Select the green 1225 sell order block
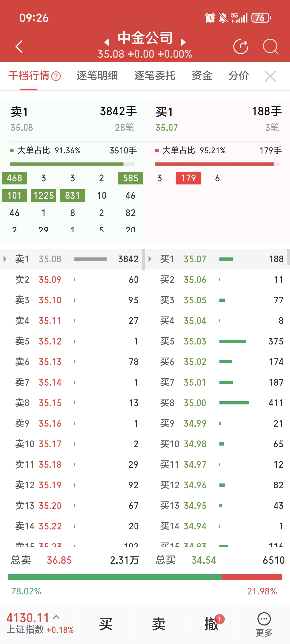 (43, 196)
